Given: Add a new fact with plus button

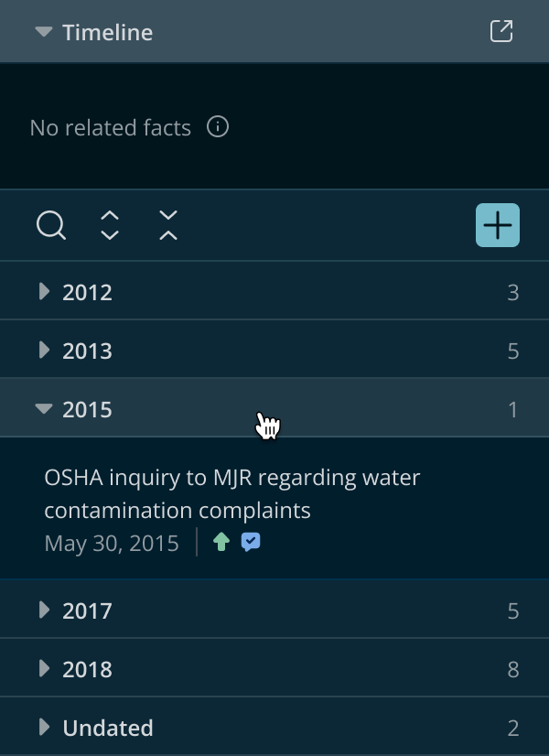Looking at the screenshot, I should click(x=498, y=225).
